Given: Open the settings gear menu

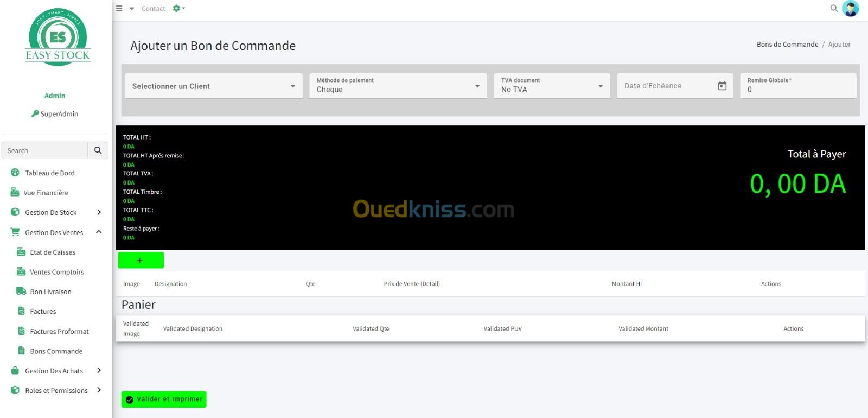Looking at the screenshot, I should 178,8.
